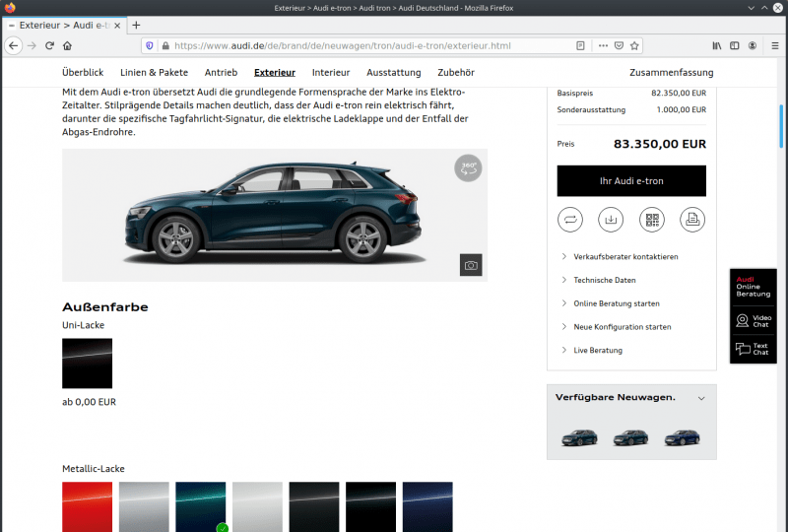Save page to Pocket
The width and height of the screenshot is (788, 532).
tap(619, 45)
